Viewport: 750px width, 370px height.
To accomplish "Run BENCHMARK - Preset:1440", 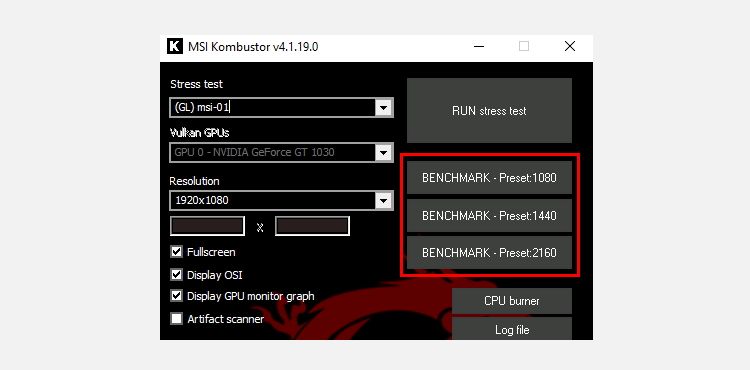I will click(489, 216).
